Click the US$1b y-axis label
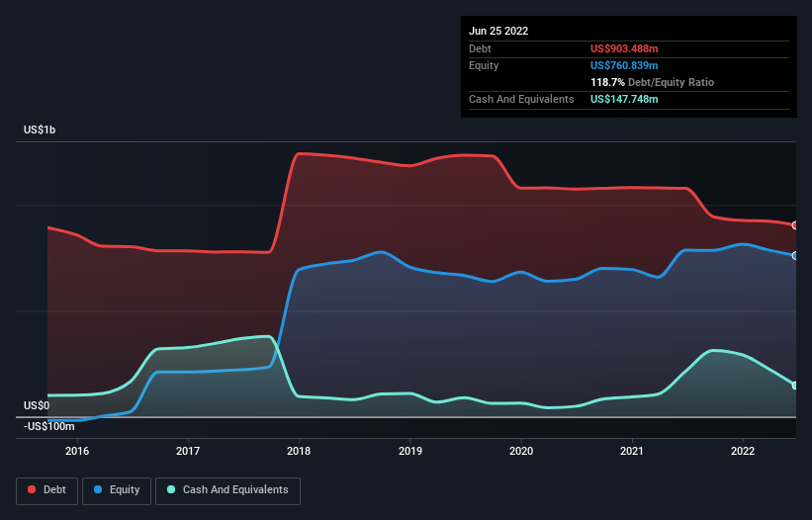Viewport: 812px width, 520px height. pos(40,130)
